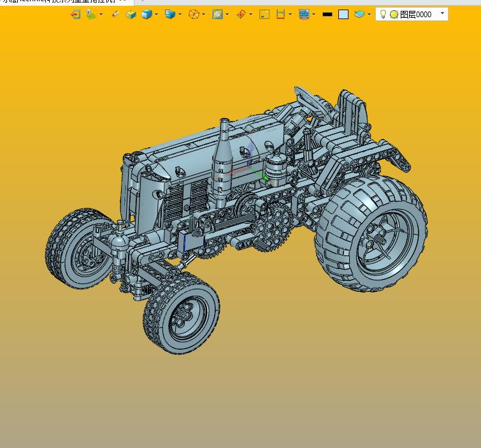Click the teal layer stack icon
Image resolution: width=481 pixels, height=448 pixels.
coord(359,14)
